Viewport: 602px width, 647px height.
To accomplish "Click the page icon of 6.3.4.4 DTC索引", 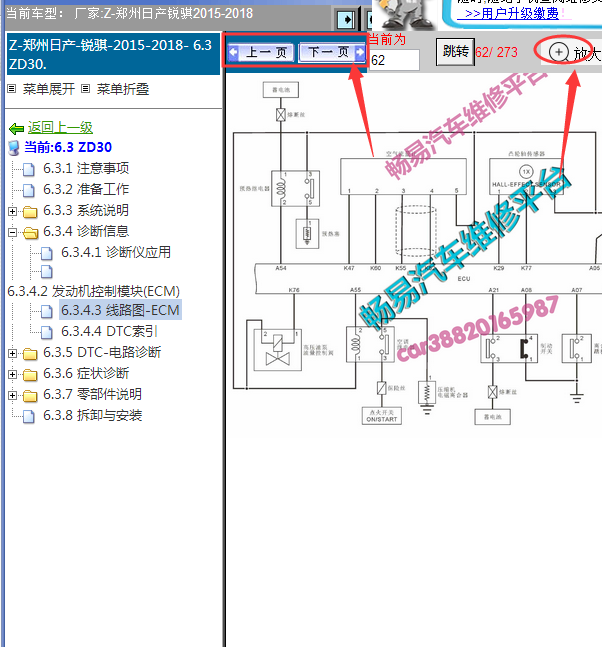I will tap(47, 333).
